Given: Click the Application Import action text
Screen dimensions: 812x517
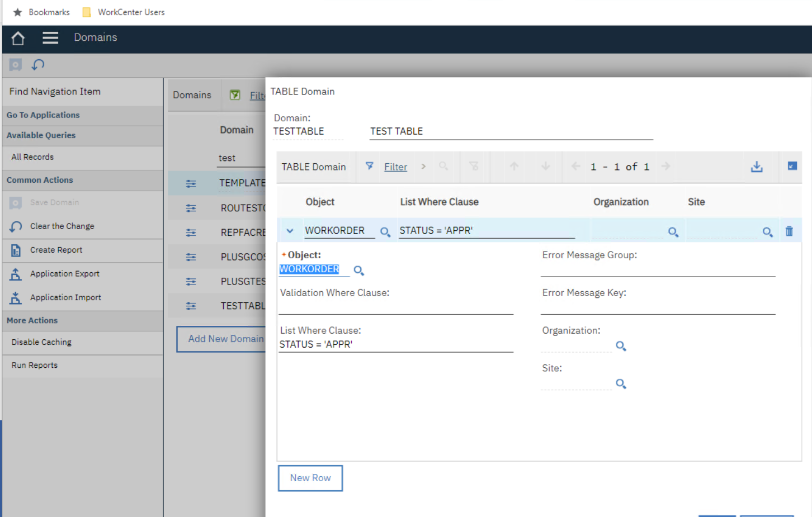Looking at the screenshot, I should (x=65, y=298).
